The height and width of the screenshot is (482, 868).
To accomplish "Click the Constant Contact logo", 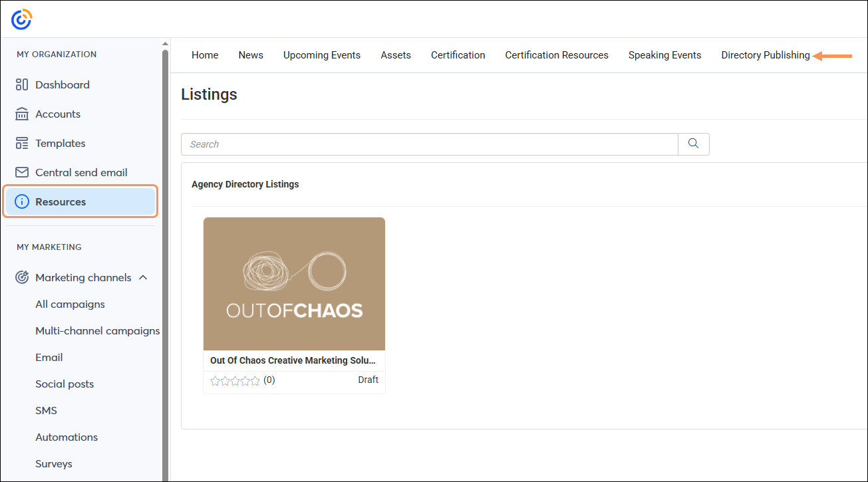I will tap(21, 19).
